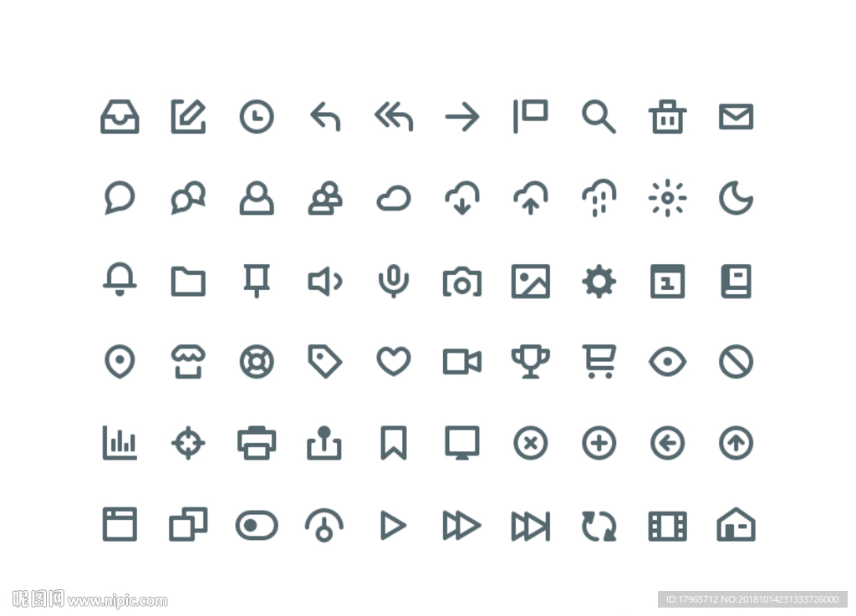Click the play triangle icon
The image size is (856, 616).
coord(393,526)
